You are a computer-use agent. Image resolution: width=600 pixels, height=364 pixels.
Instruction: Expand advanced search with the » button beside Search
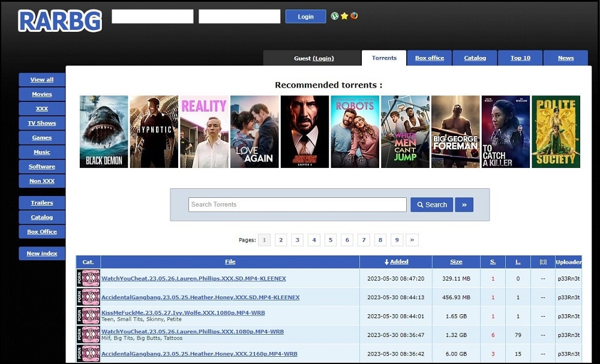[x=464, y=204]
